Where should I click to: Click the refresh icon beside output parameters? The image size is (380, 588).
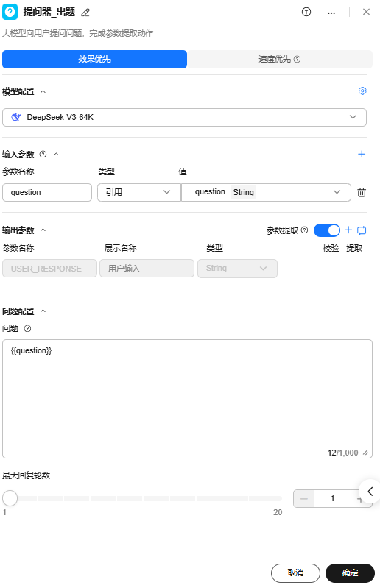tap(362, 230)
